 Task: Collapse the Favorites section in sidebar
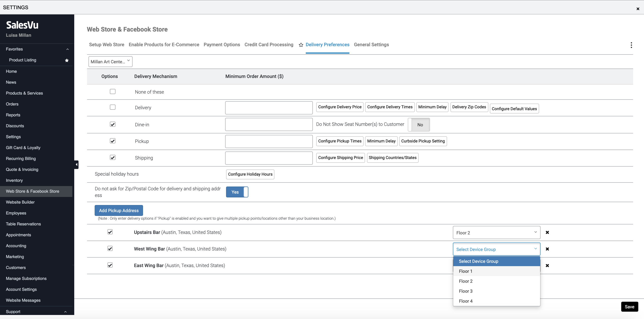click(x=68, y=49)
